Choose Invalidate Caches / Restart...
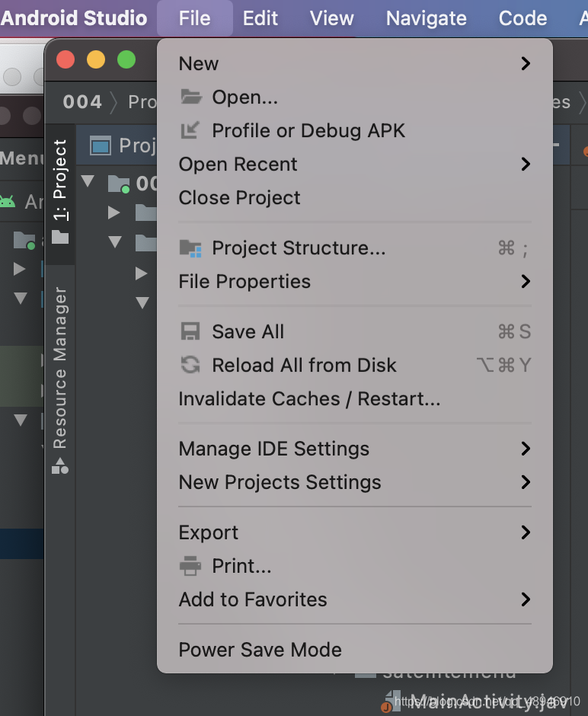 point(355,398)
